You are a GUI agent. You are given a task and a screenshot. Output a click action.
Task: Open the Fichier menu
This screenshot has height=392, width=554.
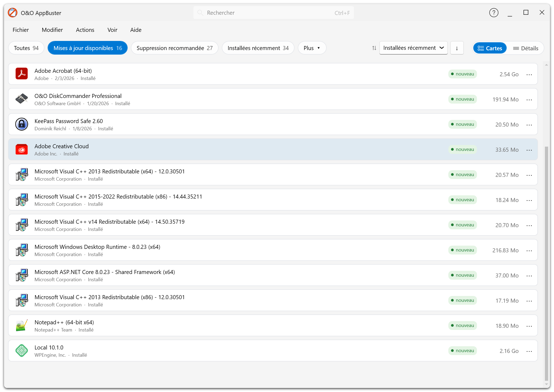[21, 30]
